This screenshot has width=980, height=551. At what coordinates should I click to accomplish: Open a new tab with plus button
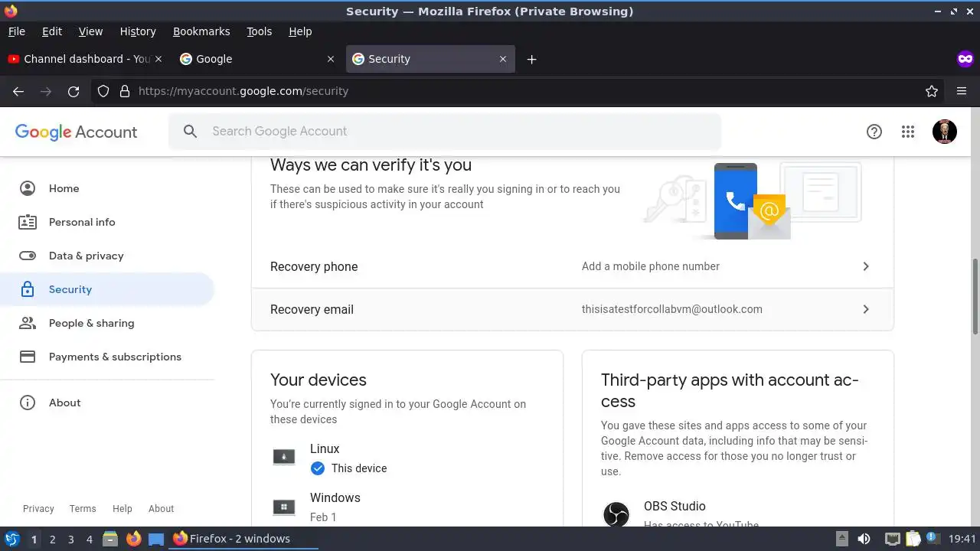point(531,59)
